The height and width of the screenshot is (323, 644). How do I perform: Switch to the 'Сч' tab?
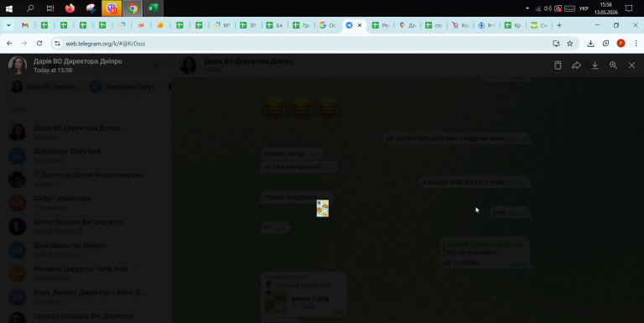539,25
